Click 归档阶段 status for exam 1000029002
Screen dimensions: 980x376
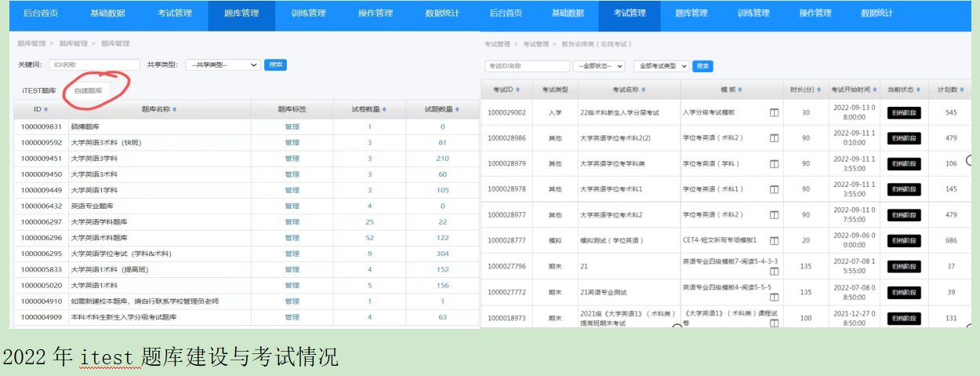click(x=903, y=112)
